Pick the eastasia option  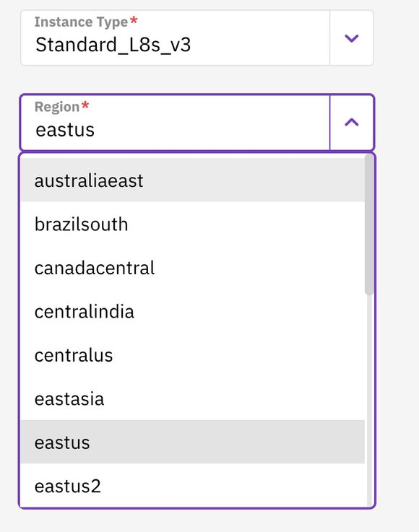coord(192,398)
